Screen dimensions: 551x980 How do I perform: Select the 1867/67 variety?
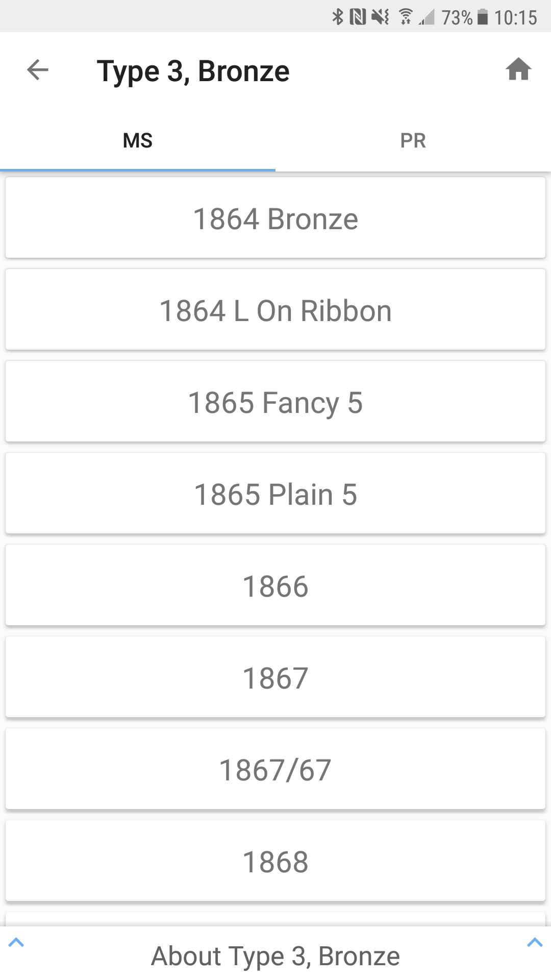275,770
